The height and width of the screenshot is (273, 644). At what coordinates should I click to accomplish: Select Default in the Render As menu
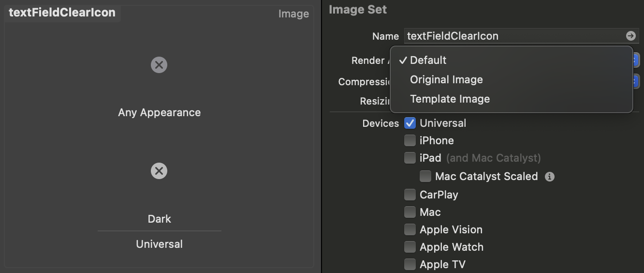pyautogui.click(x=428, y=60)
